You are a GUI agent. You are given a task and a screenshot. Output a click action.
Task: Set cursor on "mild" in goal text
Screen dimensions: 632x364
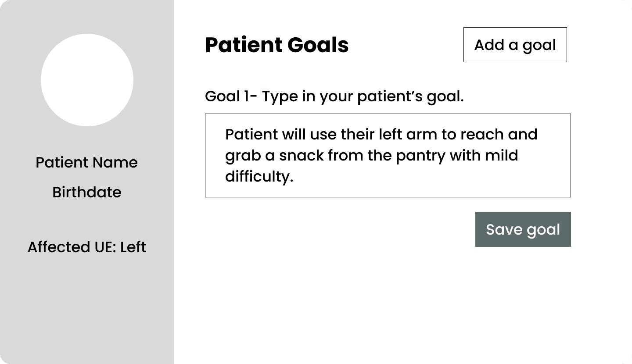(x=501, y=155)
